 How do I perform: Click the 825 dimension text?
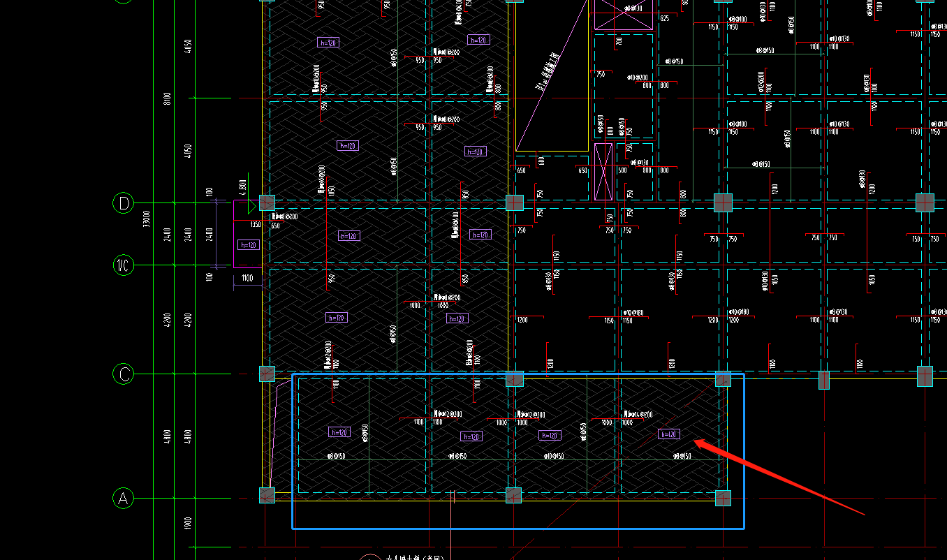[x=664, y=18]
